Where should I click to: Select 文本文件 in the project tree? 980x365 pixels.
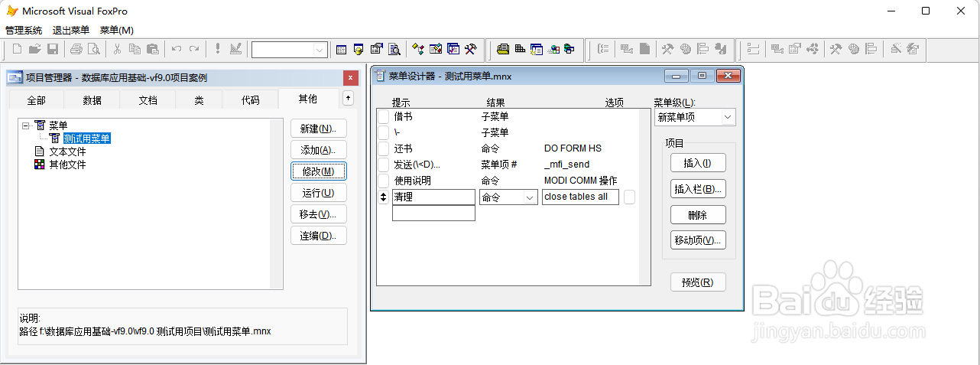pyautogui.click(x=67, y=152)
